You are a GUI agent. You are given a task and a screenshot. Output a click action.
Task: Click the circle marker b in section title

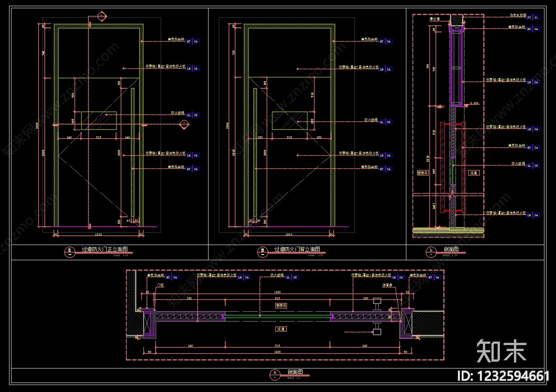(x=431, y=252)
